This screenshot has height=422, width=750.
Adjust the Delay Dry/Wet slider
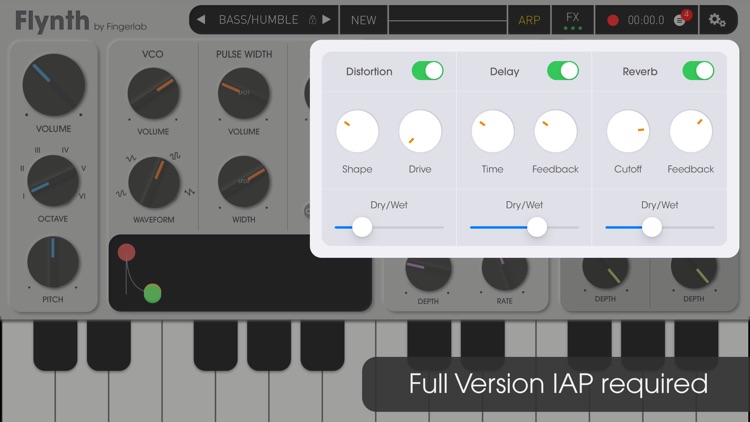pos(524,227)
